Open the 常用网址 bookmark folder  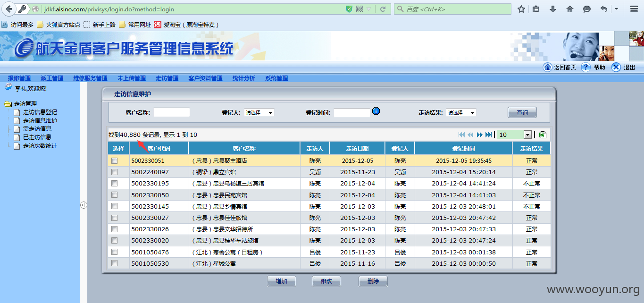tap(135, 25)
